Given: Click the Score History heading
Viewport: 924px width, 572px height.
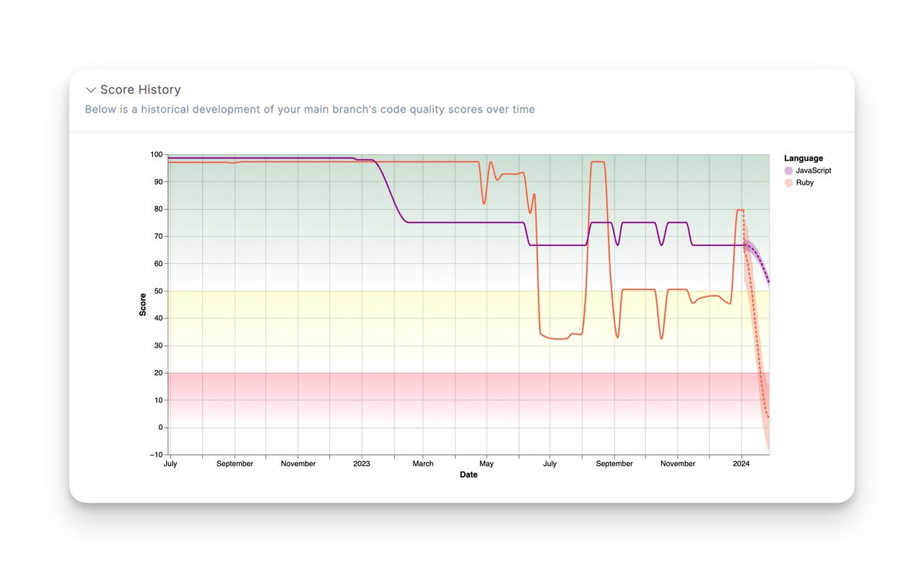Looking at the screenshot, I should click(141, 89).
